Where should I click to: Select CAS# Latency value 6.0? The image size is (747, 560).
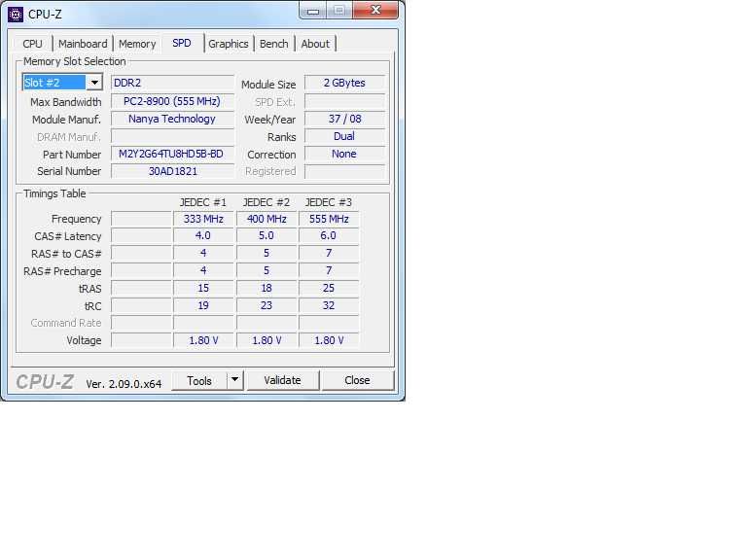tap(329, 235)
